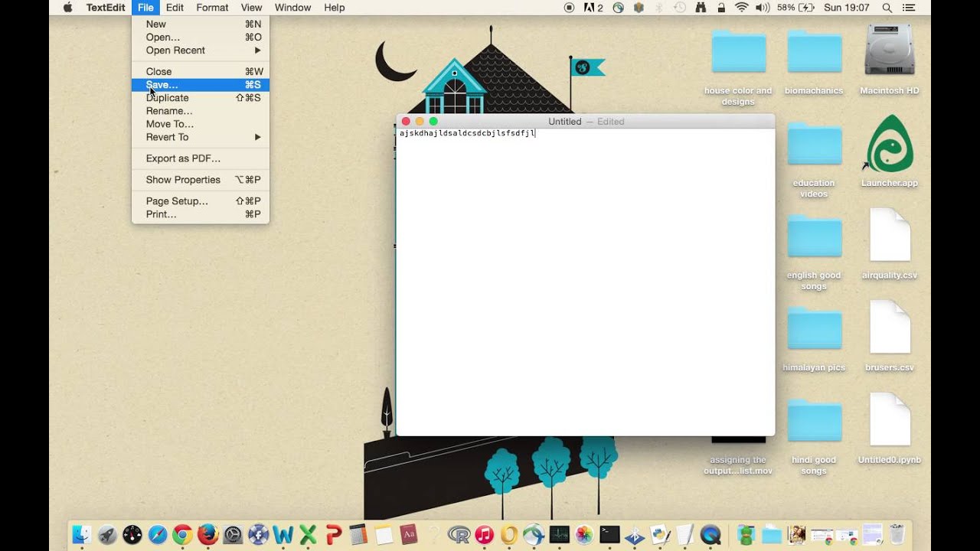Open Finder from the dock
Screen dimensions: 980x551
[83, 534]
